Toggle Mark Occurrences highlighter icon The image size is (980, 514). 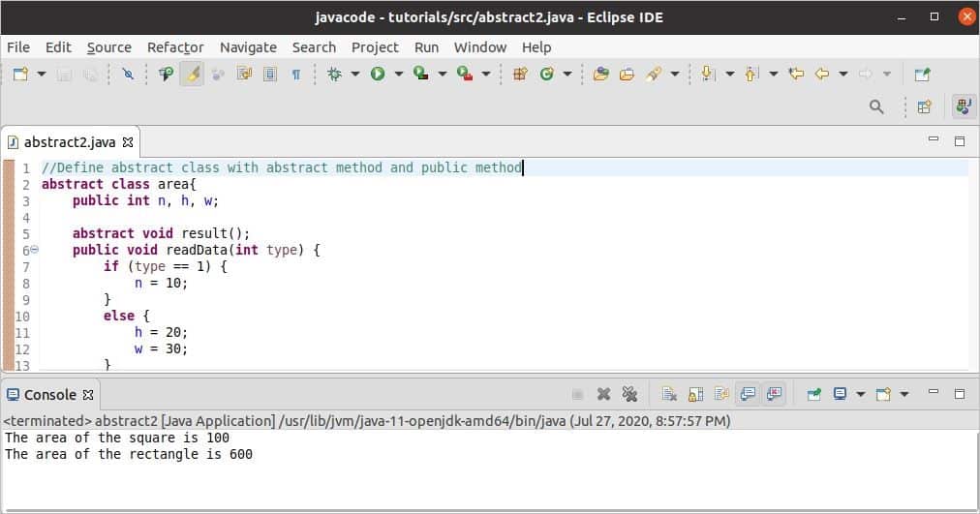[193, 75]
